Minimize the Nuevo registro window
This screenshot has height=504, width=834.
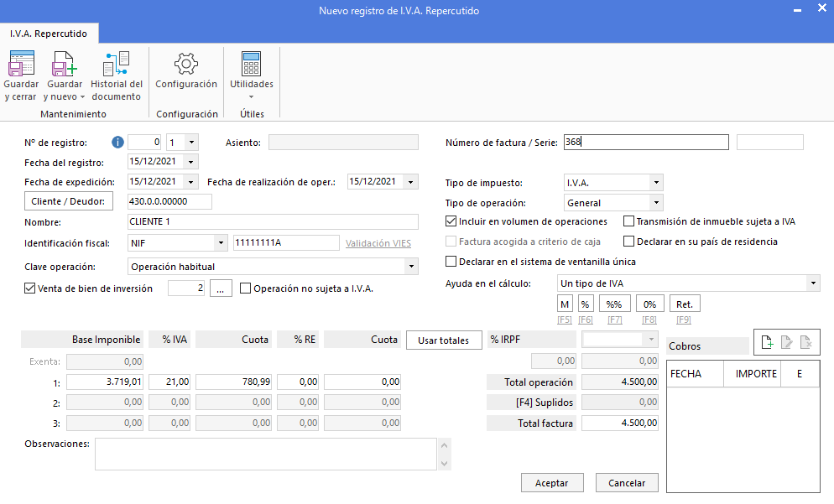click(797, 10)
